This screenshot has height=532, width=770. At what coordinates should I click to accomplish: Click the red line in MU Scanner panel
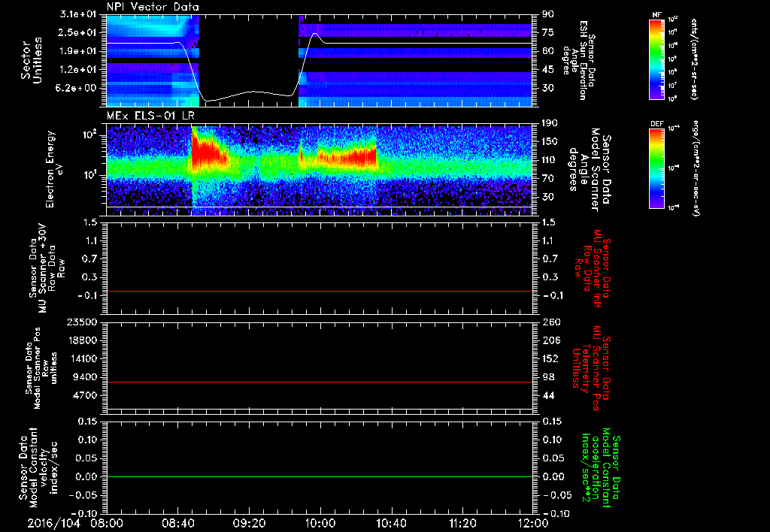coord(319,291)
